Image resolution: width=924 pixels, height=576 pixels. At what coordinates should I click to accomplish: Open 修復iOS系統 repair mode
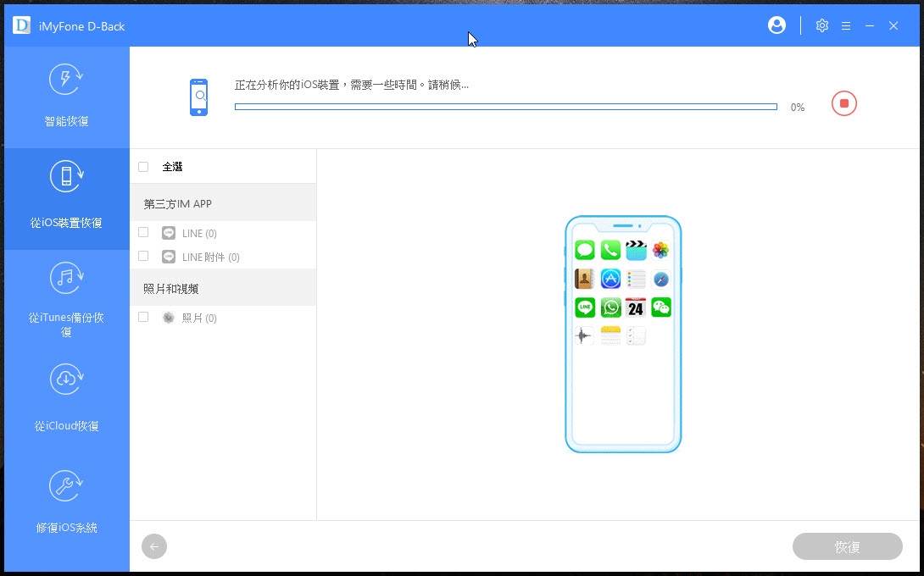pyautogui.click(x=67, y=503)
